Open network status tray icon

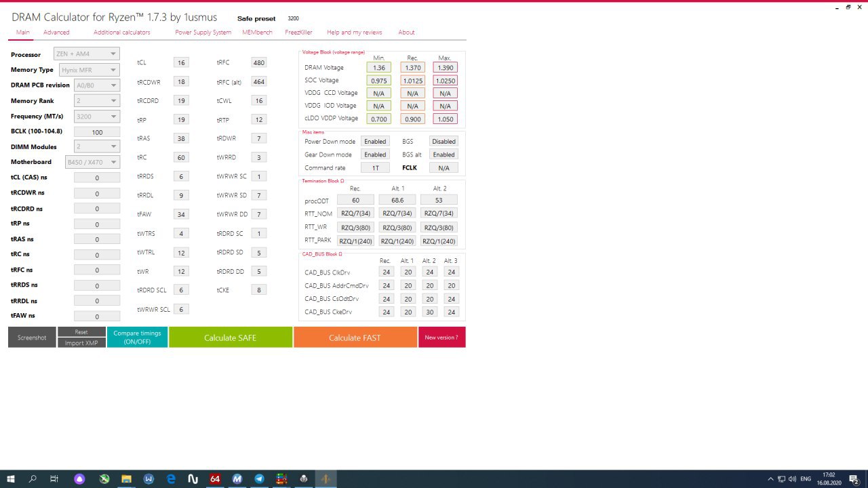(781, 479)
